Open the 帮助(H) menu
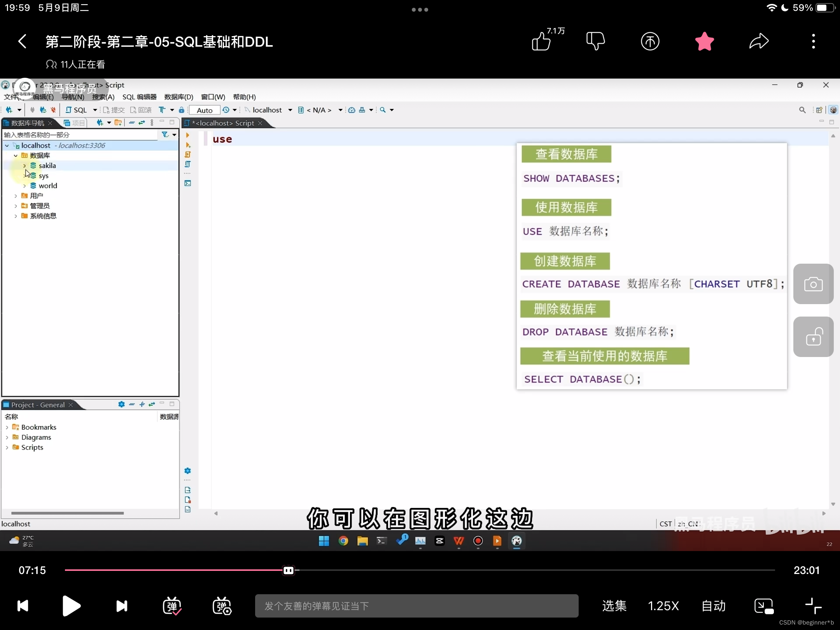 pos(244,97)
